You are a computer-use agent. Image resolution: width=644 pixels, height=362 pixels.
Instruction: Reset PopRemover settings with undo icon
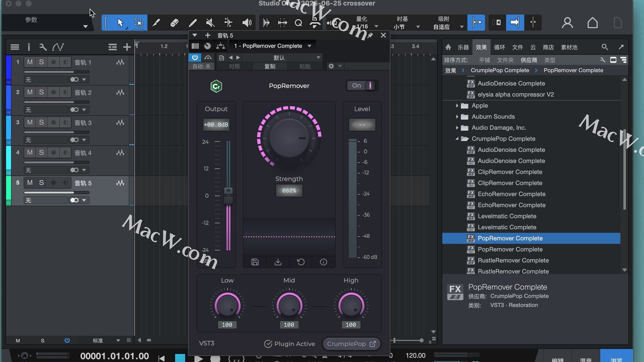pos(301,262)
